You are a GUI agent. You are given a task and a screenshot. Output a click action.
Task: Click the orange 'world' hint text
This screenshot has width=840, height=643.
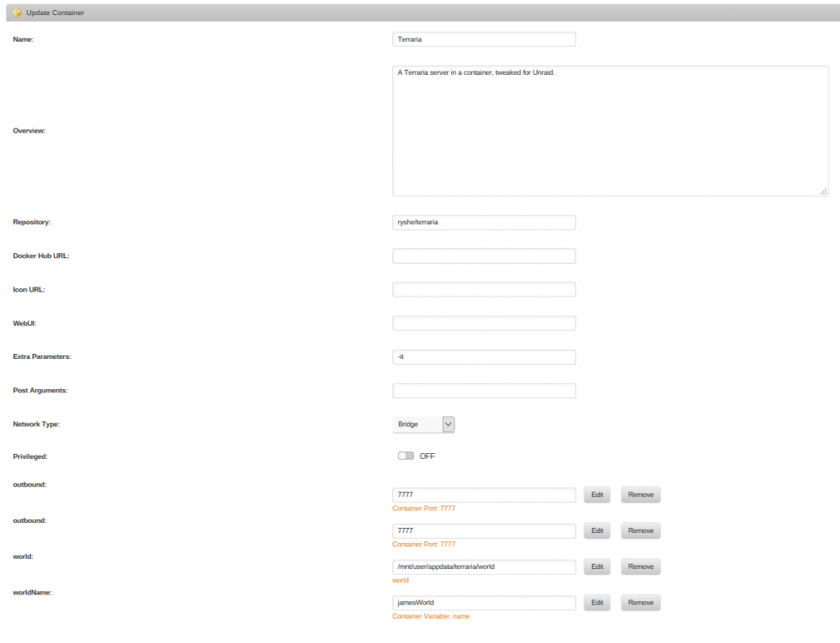tap(400, 580)
